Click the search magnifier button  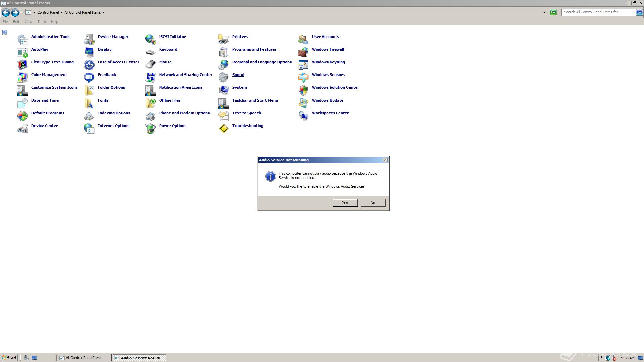pyautogui.click(x=639, y=12)
